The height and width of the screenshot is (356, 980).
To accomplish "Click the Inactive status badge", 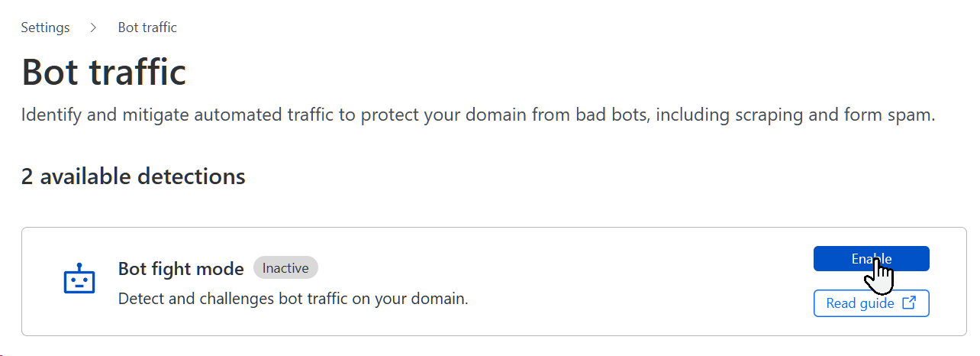I will pos(285,268).
